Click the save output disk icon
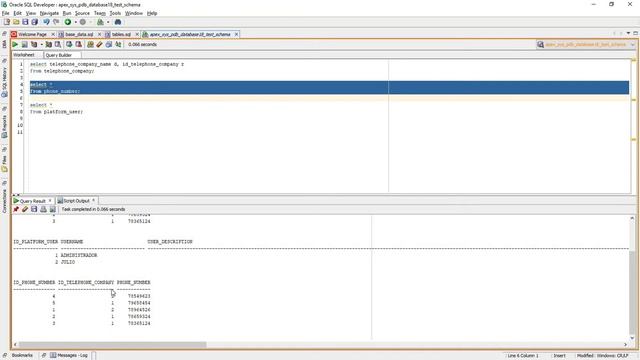The height and width of the screenshot is (360, 640). 34,209
